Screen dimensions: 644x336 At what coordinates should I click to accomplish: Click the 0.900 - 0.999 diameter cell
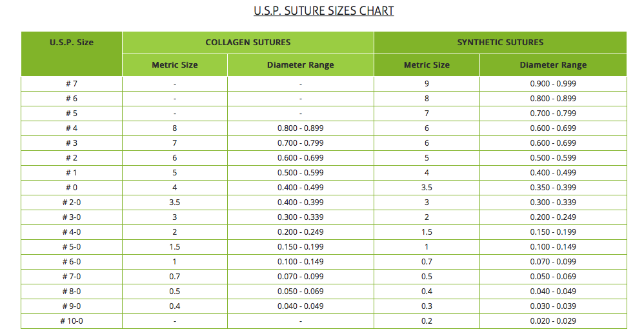coord(553,84)
